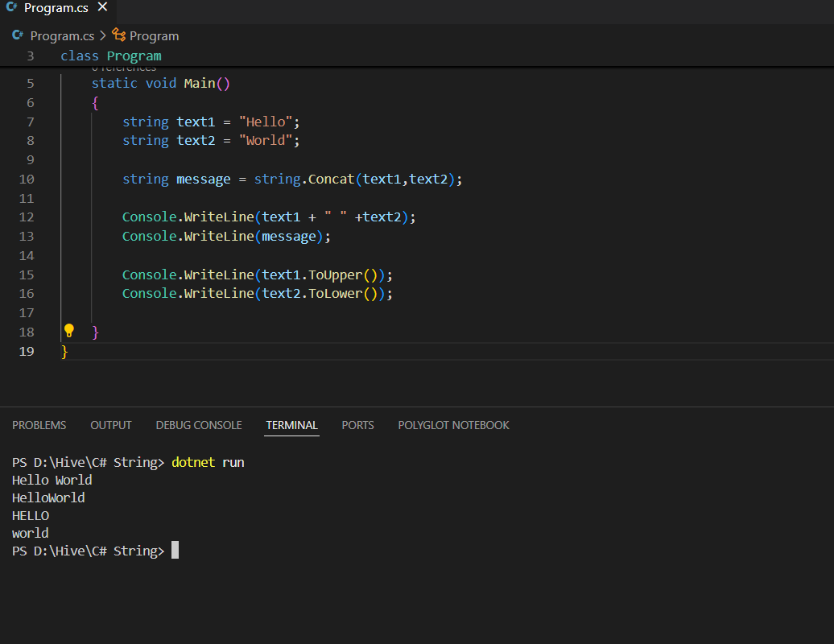834x644 pixels.
Task: Click the opening brace on line 6
Action: tap(95, 102)
